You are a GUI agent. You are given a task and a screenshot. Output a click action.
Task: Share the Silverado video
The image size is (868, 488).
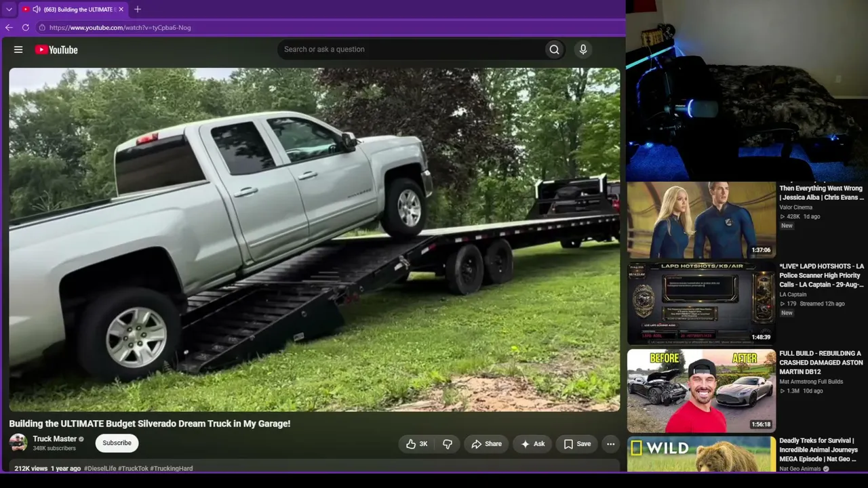[486, 444]
